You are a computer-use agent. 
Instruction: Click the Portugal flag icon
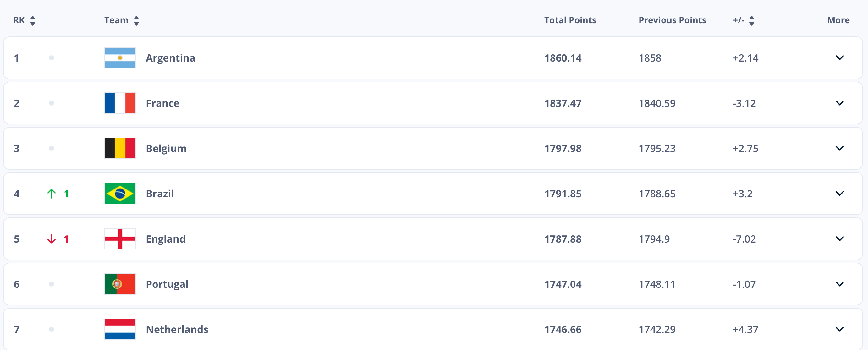[x=120, y=284]
